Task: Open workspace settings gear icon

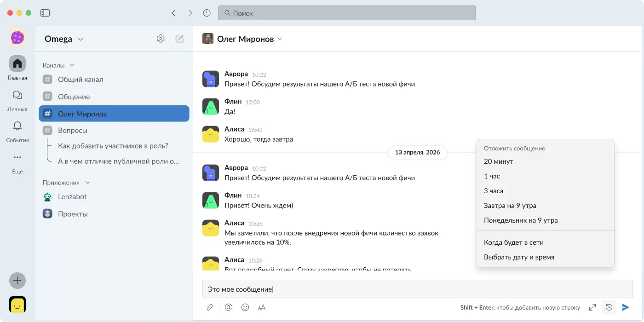Action: pos(161,39)
